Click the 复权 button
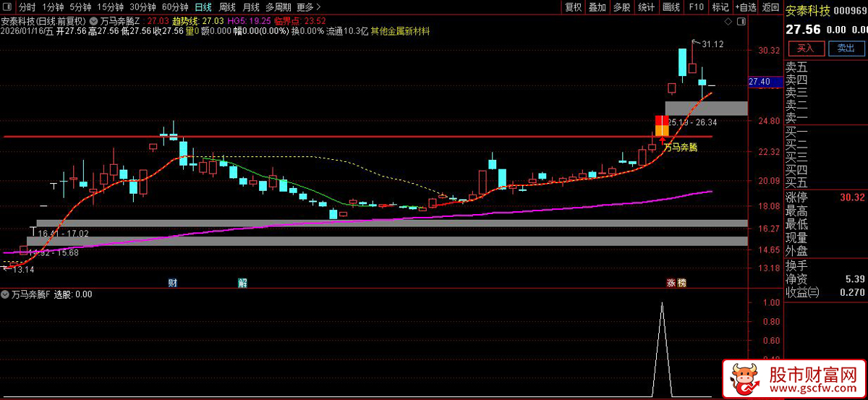The width and height of the screenshot is (868, 400). point(573,7)
